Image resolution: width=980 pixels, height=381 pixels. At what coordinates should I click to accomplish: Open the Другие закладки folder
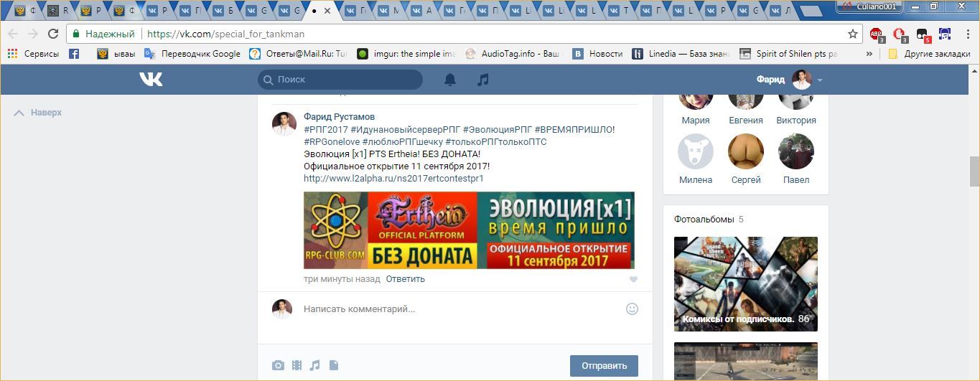coord(929,53)
